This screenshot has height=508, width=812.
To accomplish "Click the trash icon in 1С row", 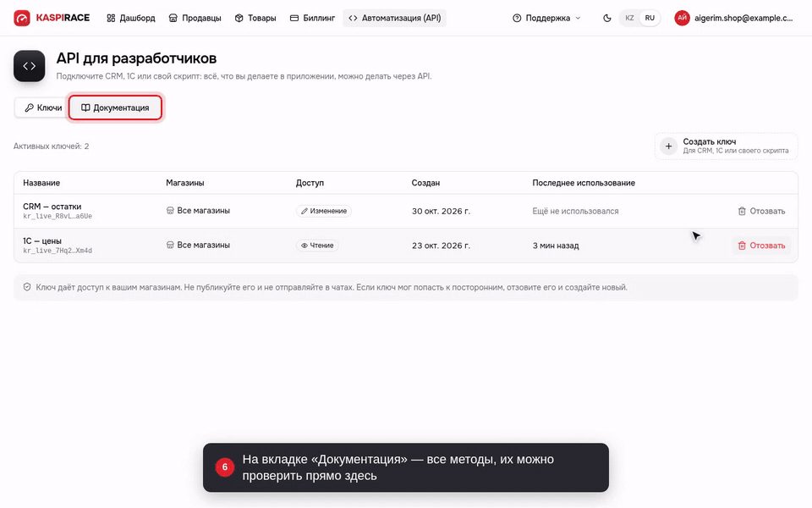I will 742,246.
